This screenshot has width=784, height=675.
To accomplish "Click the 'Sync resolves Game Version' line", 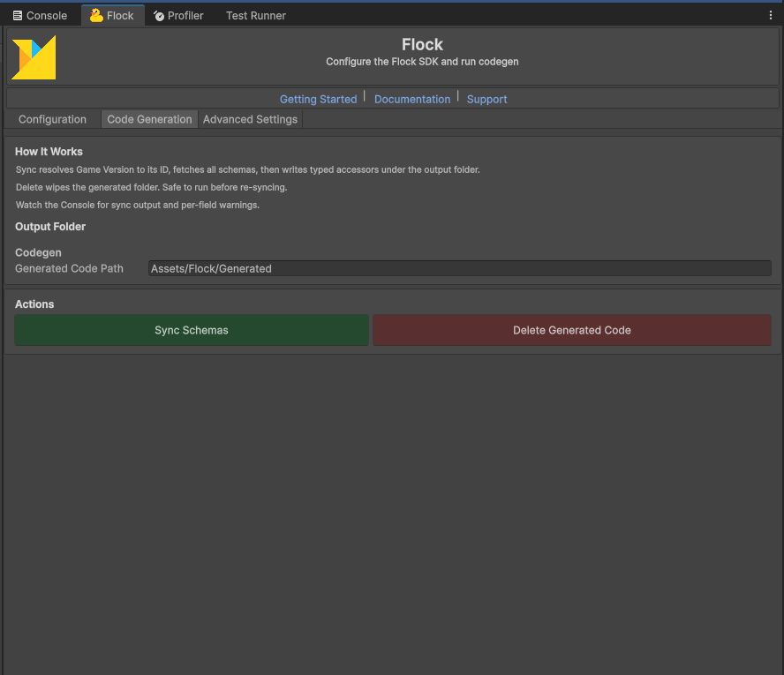I will click(248, 170).
